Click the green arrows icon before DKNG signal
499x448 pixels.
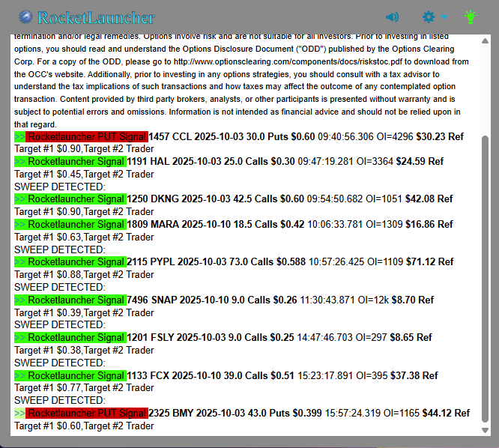19,199
